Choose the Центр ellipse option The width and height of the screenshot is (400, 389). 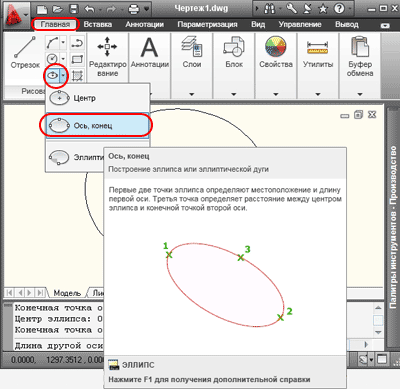point(97,98)
